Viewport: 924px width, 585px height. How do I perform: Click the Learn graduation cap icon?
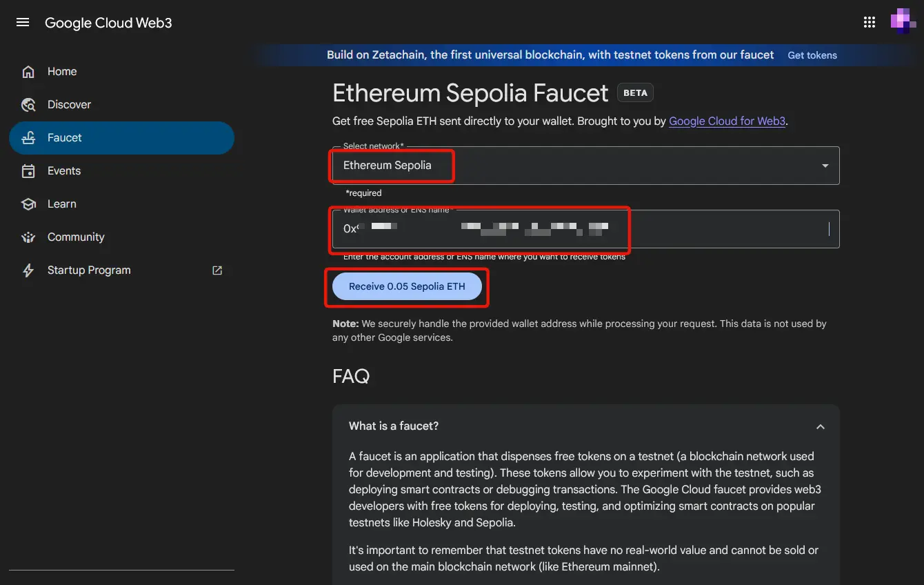(x=28, y=204)
